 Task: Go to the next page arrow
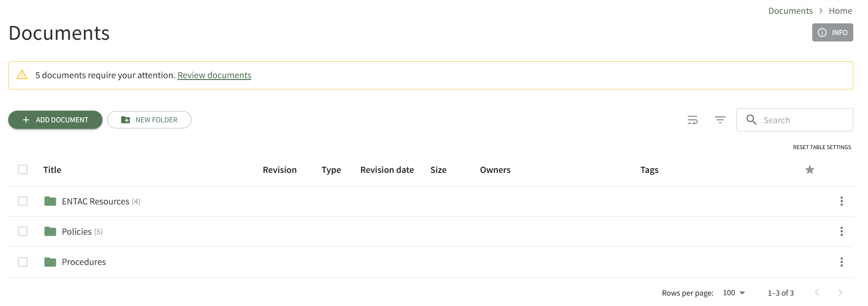840,293
